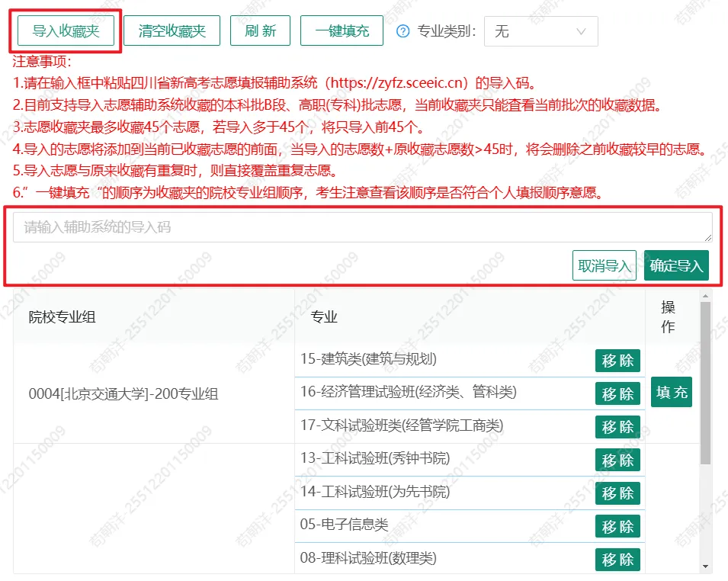
Task: Open the 专业类别 dropdown
Action: point(541,31)
